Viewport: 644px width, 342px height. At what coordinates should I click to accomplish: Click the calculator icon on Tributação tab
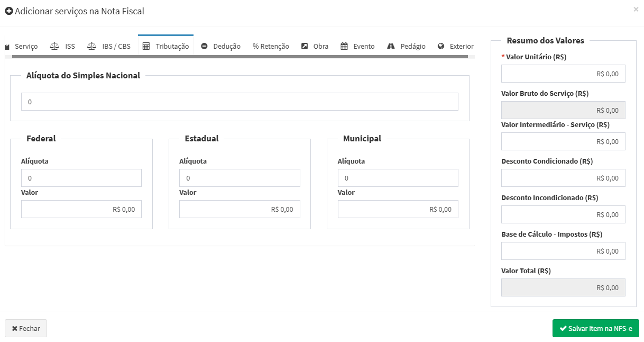click(146, 46)
